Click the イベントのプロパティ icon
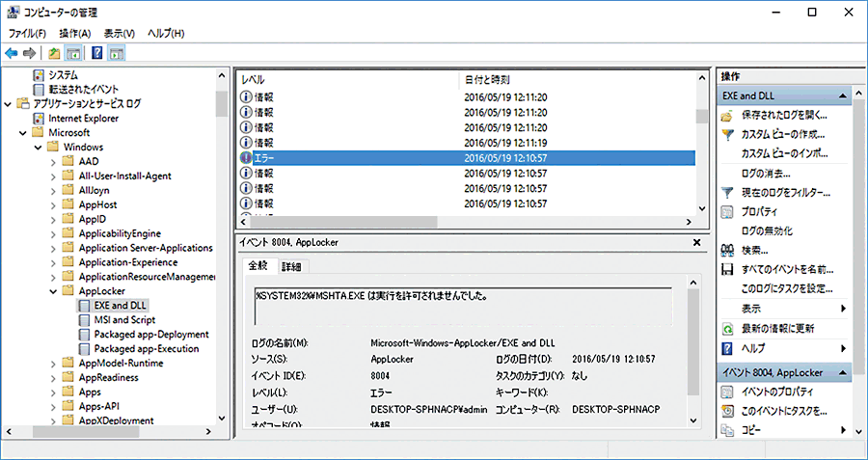The image size is (868, 460). pyautogui.click(x=727, y=392)
